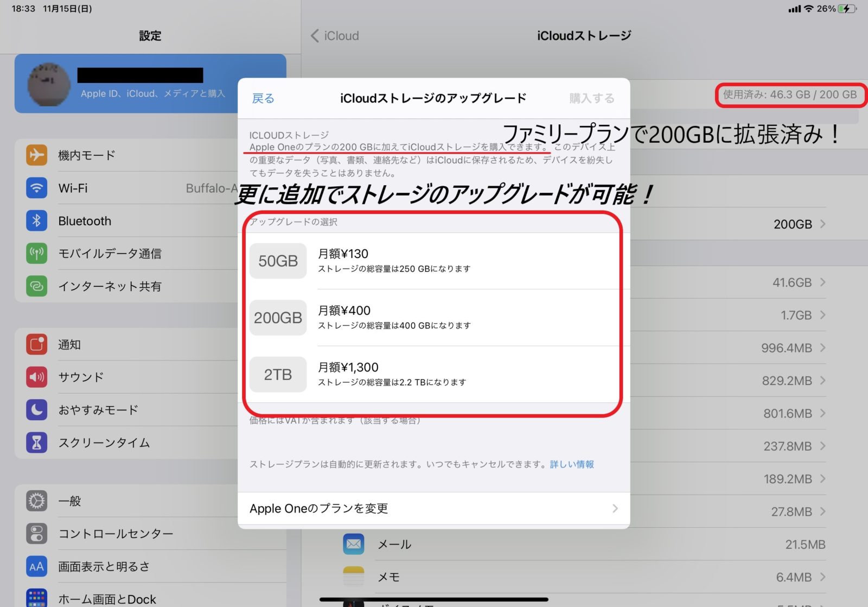Tap the 27.8MB storage value

coord(792,511)
